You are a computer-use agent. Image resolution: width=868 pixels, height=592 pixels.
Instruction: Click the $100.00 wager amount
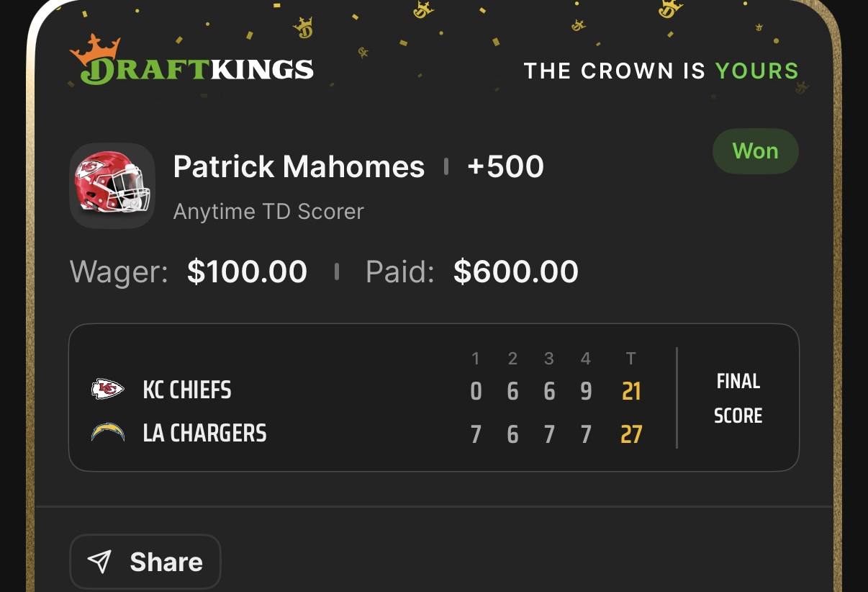247,272
